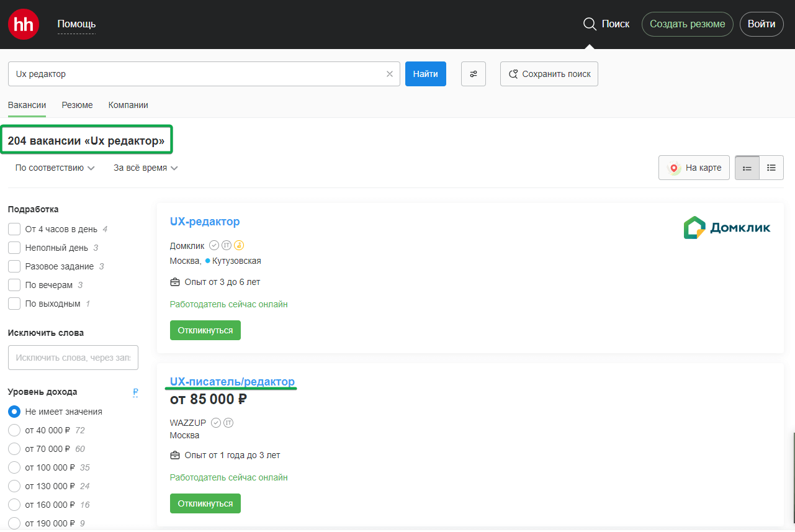
Task: Click Домклик IT accreditation badge
Action: [x=227, y=246]
